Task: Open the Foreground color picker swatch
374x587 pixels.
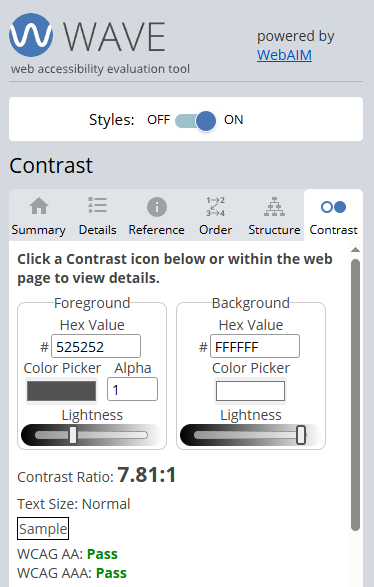Action: pos(61,391)
